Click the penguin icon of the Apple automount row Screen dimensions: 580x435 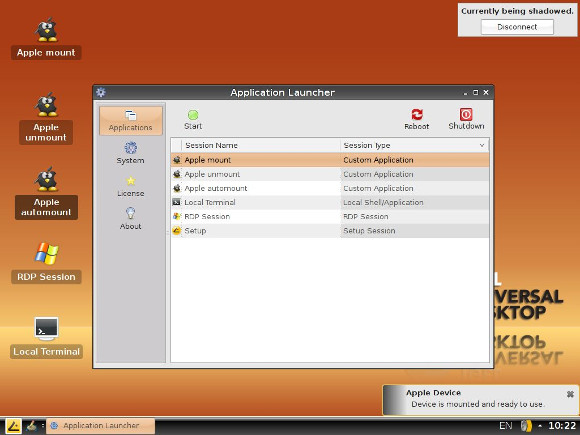pyautogui.click(x=177, y=188)
